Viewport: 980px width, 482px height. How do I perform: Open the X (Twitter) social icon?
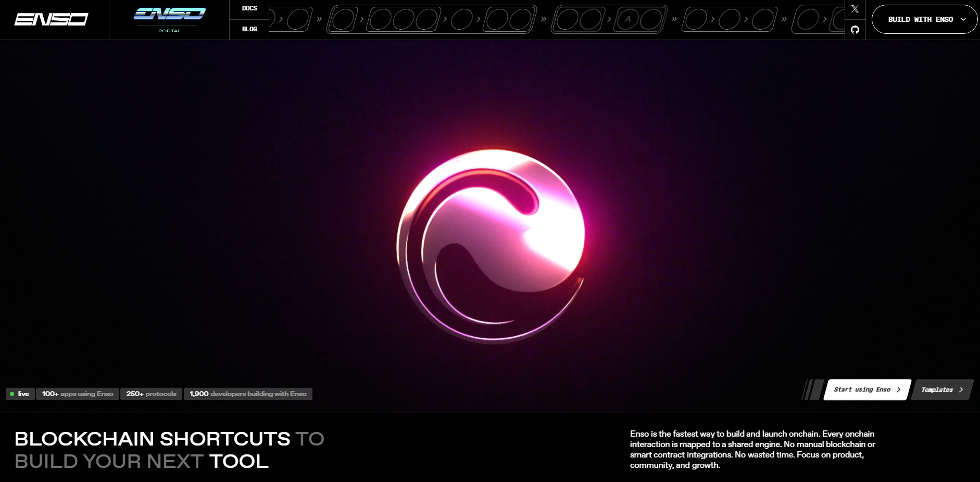click(x=855, y=9)
